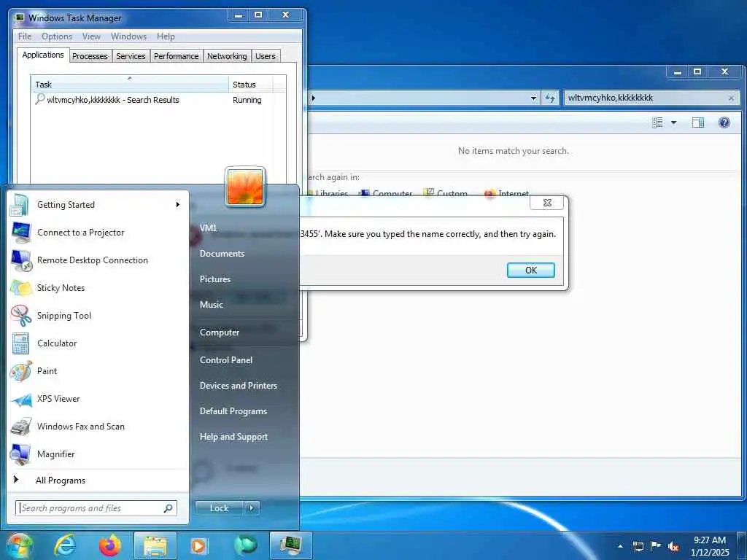Open Windows Explorer taskbar button
Image resolution: width=747 pixels, height=560 pixels.
pos(155,545)
